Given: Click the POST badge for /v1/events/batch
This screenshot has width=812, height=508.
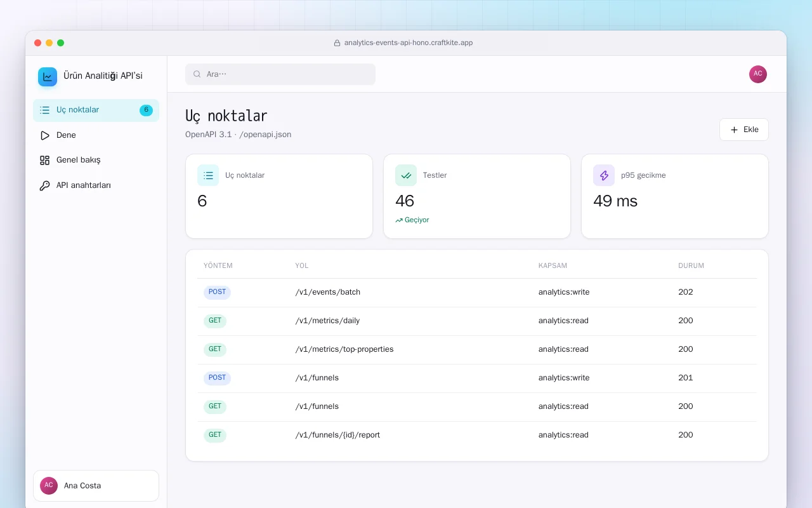Looking at the screenshot, I should [x=217, y=292].
